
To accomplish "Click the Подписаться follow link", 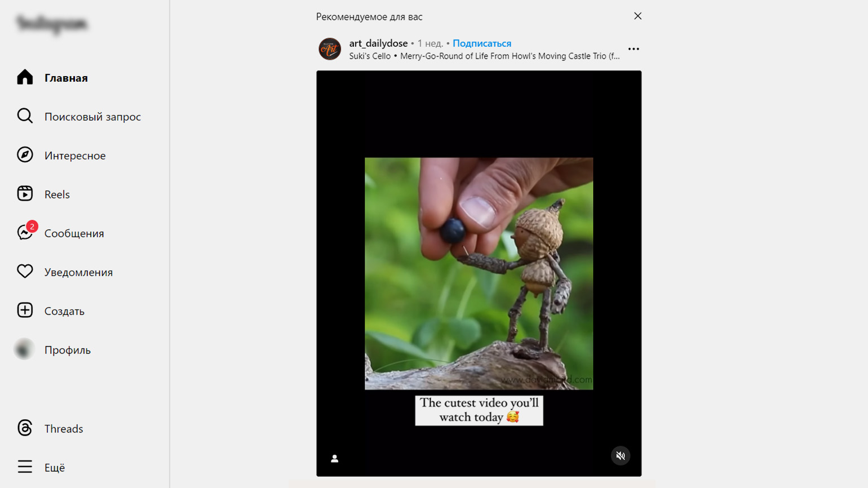I will pyautogui.click(x=482, y=43).
